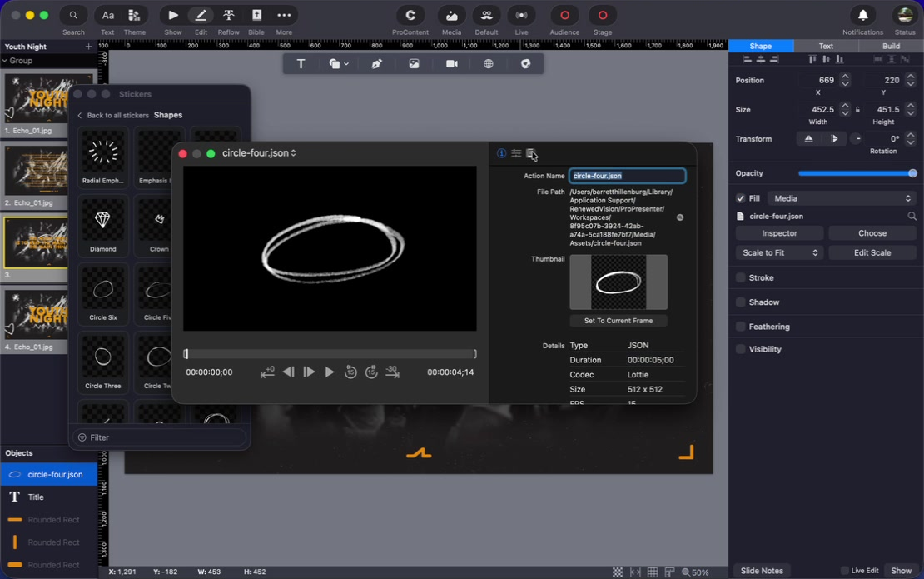Open the Reflow editor
The height and width of the screenshot is (579, 924).
[229, 15]
